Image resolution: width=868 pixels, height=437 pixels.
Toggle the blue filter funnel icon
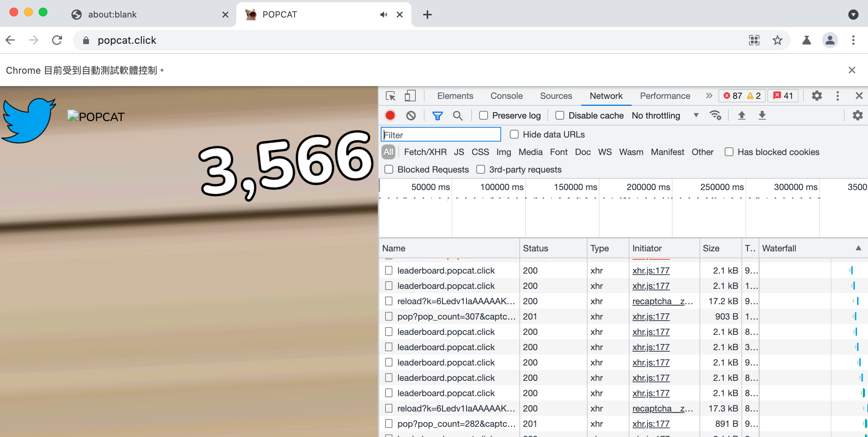tap(437, 116)
